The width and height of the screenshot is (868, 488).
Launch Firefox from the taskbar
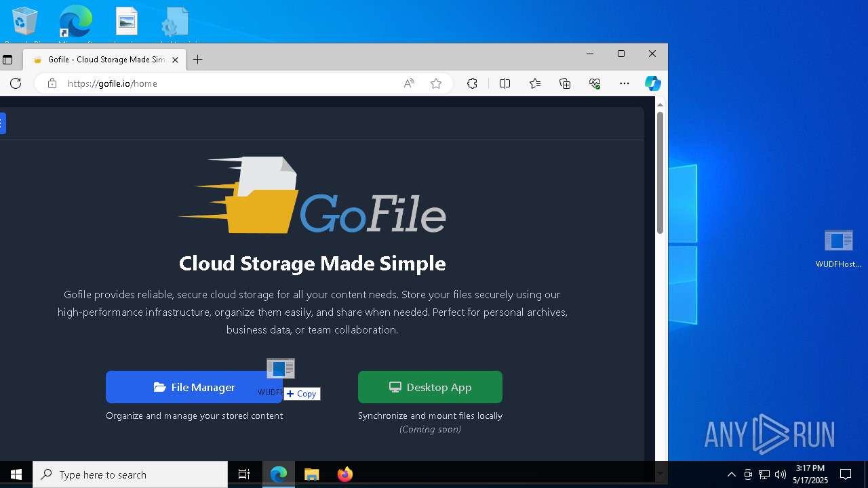(x=345, y=474)
